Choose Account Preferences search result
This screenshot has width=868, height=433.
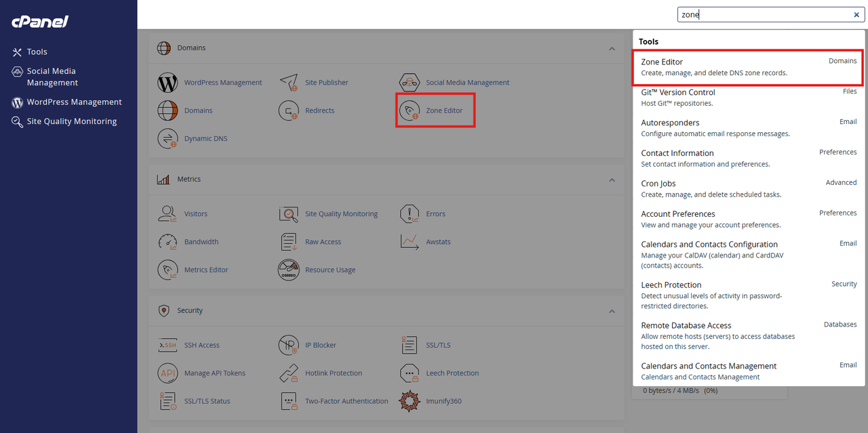(x=749, y=220)
